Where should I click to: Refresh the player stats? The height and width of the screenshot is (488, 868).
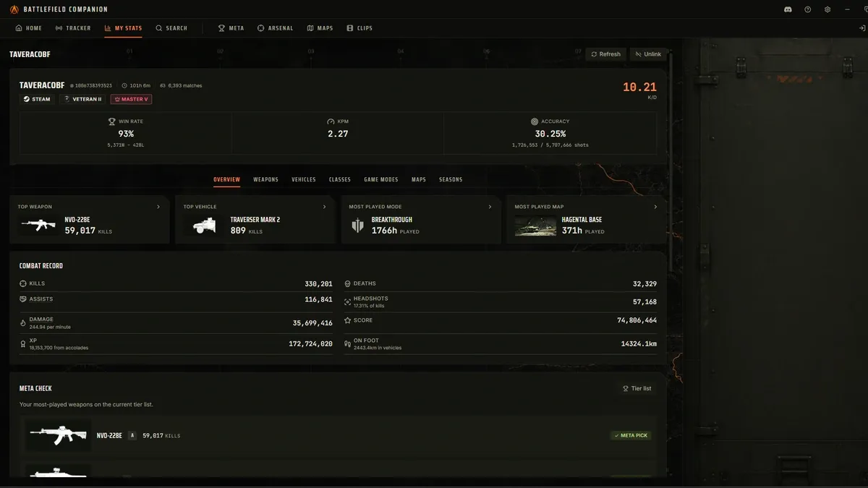[605, 54]
